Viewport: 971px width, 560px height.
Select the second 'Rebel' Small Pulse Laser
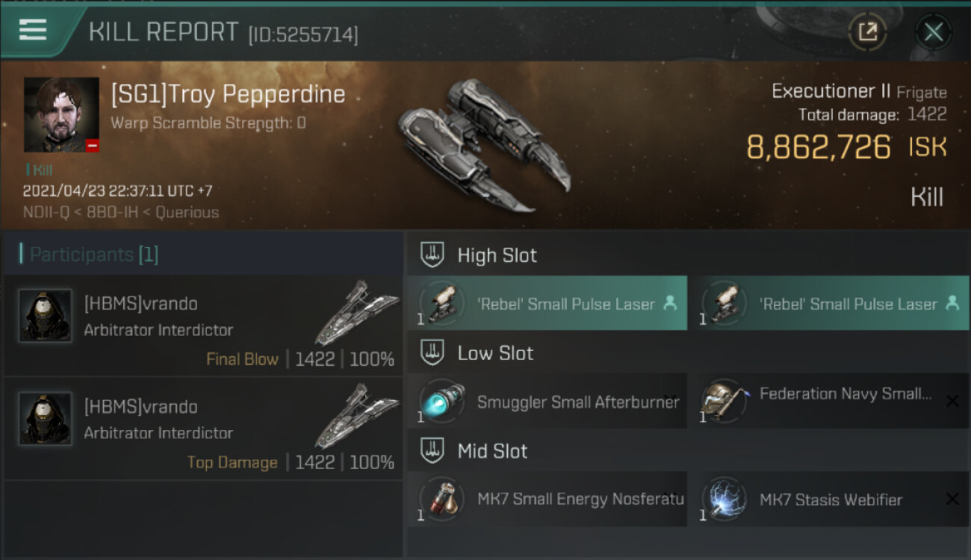coord(829,303)
